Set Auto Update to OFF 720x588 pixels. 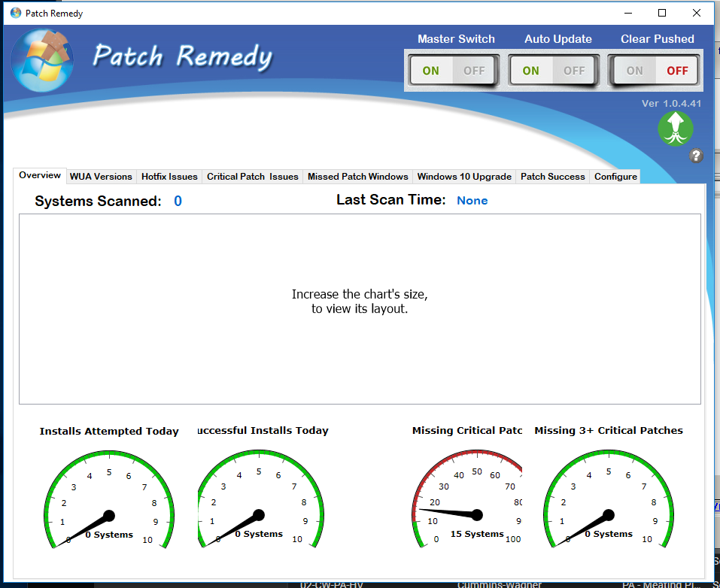(574, 71)
